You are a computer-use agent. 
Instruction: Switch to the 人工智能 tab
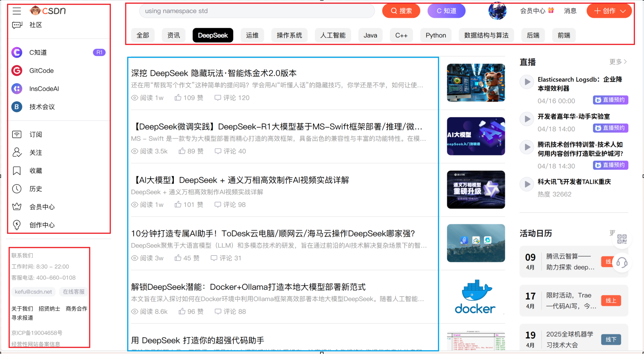tap(333, 35)
